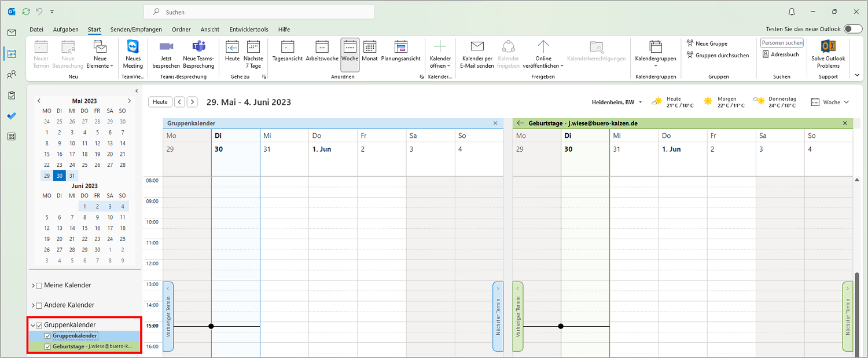This screenshot has width=868, height=358.
Task: Check the Andere Kalender checkbox
Action: [x=39, y=305]
